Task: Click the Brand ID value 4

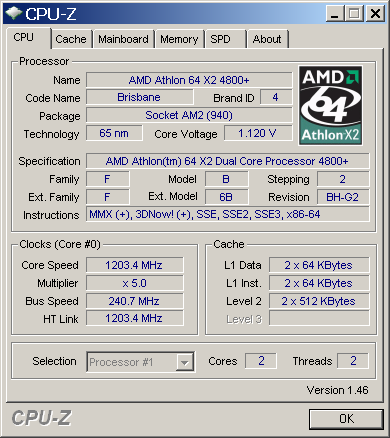Action: (x=276, y=97)
